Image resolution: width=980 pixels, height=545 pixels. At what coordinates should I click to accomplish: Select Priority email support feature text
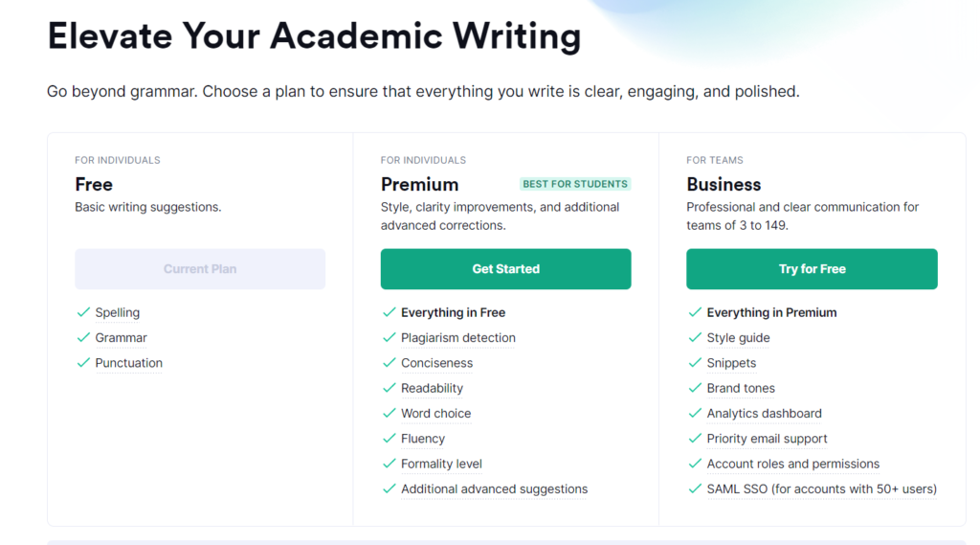click(x=767, y=439)
